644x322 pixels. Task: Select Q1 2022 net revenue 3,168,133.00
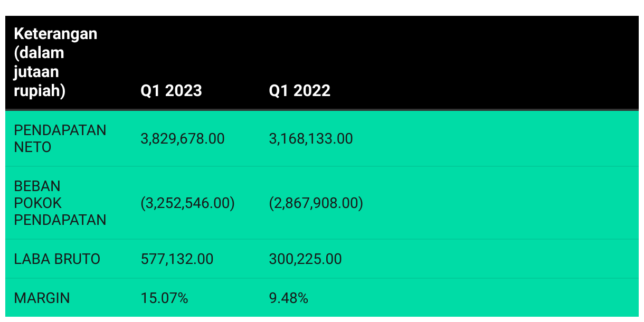coord(311,139)
